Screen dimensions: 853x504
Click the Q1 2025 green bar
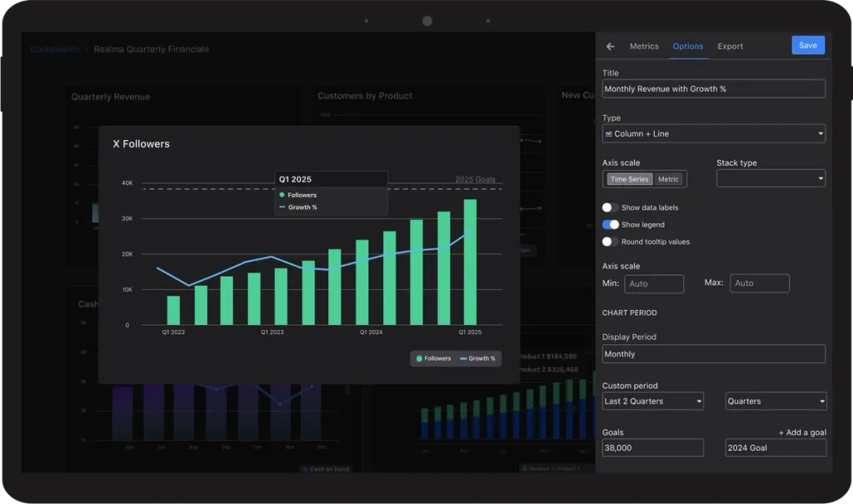(470, 262)
